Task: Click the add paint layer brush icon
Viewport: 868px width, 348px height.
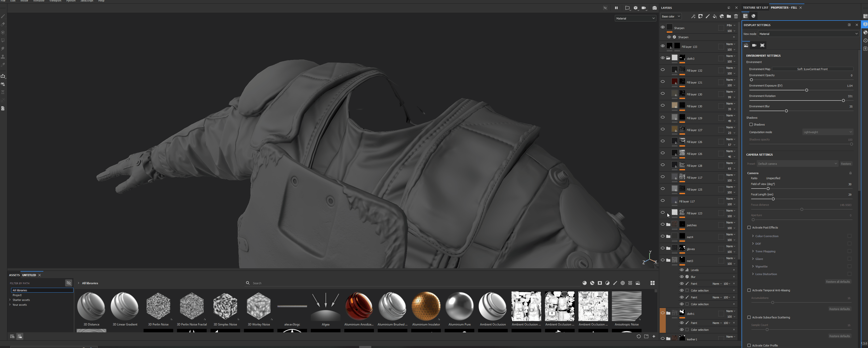Action: 708,16
